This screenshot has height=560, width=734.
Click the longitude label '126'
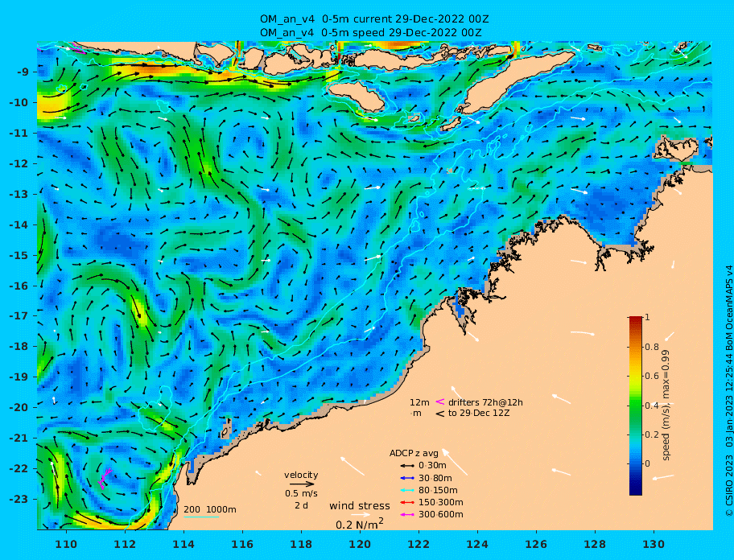(x=536, y=544)
